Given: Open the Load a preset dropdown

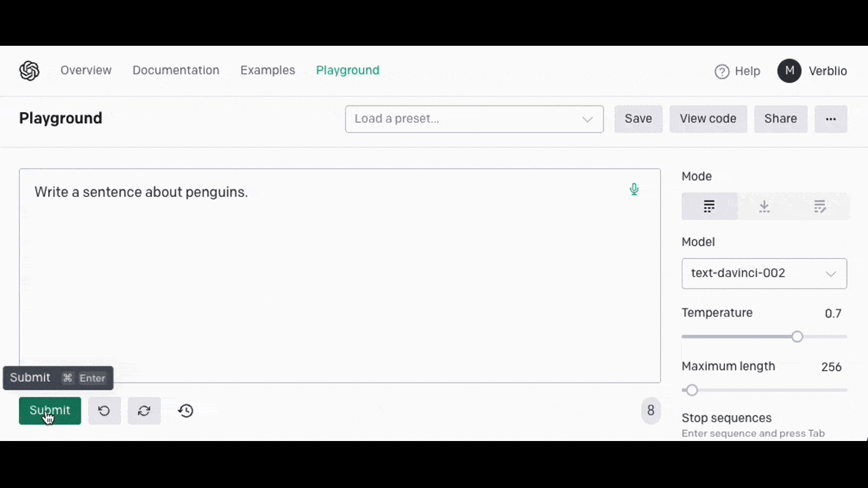Looking at the screenshot, I should (474, 119).
